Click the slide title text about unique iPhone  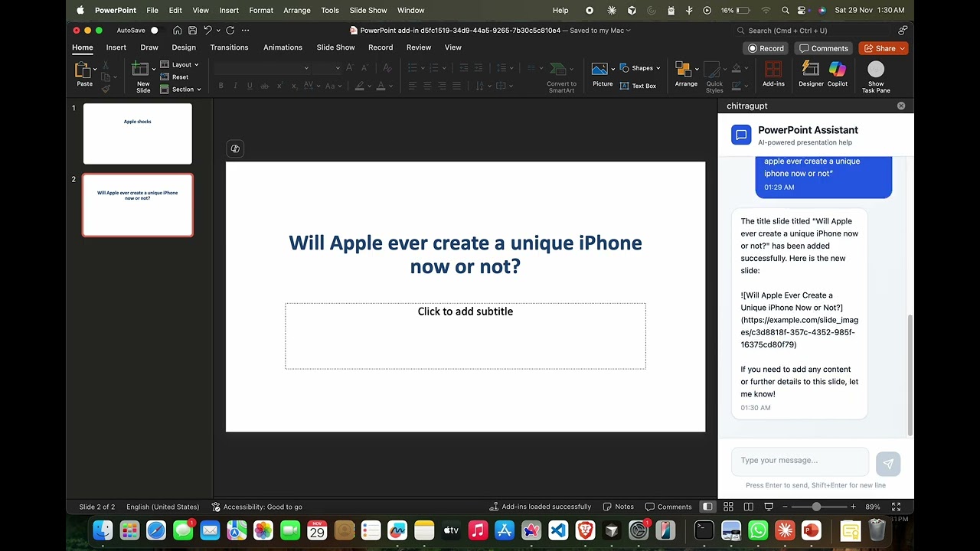coord(465,254)
